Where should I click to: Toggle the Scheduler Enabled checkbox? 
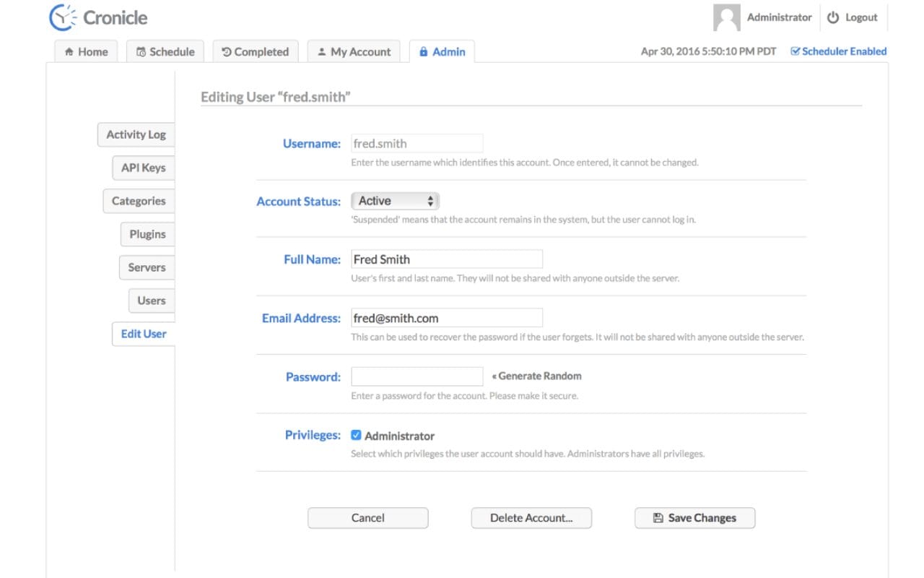[x=796, y=51]
